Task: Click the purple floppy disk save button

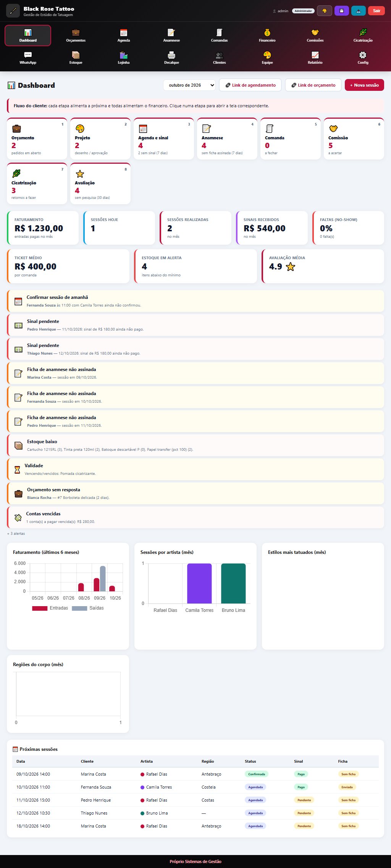Action: tap(342, 11)
